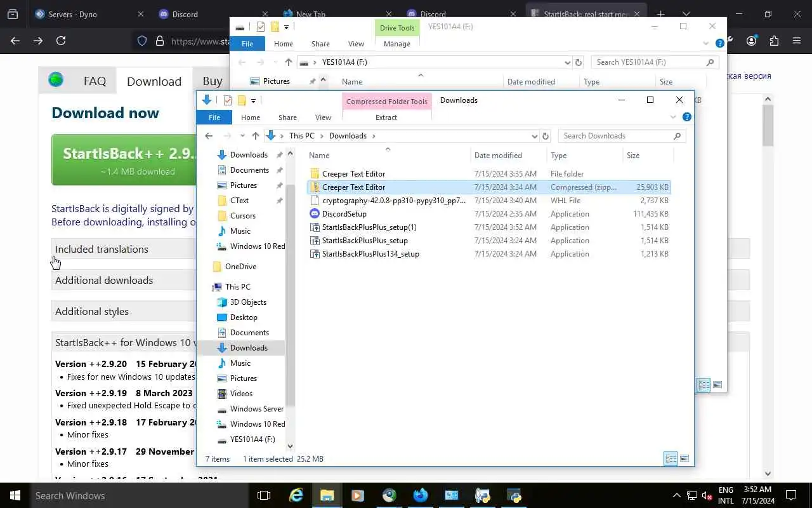The width and height of the screenshot is (812, 508).
Task: Click Properties quick access icon in Downloads title bar
Action: [227, 100]
